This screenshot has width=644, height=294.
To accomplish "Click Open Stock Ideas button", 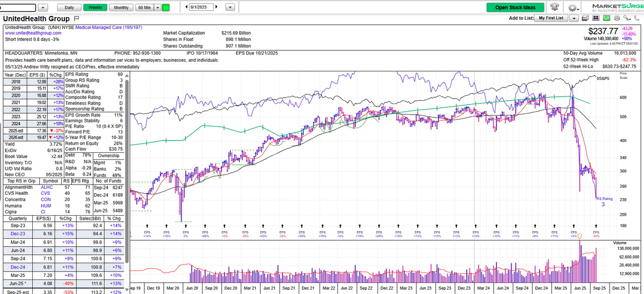I will click(515, 8).
